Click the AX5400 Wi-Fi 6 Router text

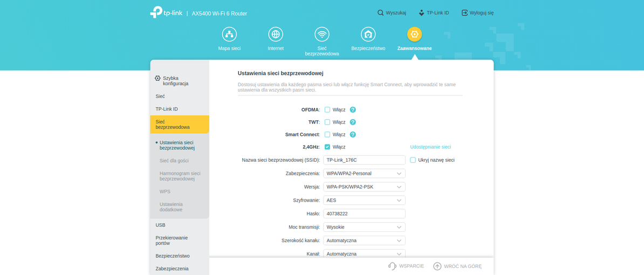point(220,13)
